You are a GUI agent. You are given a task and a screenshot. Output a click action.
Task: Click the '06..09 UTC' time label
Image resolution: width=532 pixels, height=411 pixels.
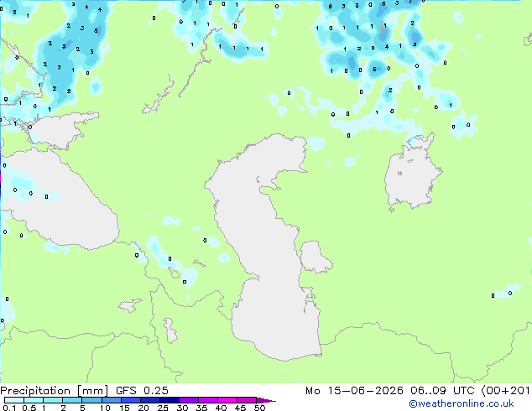pyautogui.click(x=442, y=391)
